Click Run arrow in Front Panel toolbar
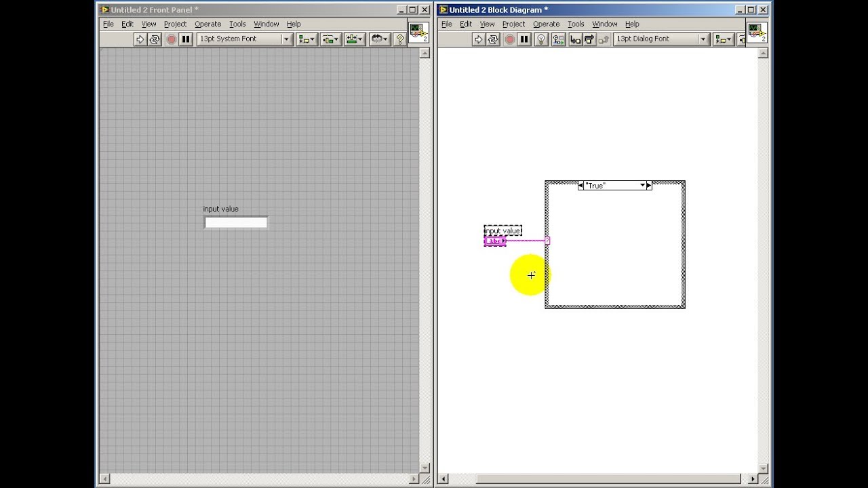This screenshot has height=488, width=868. pos(140,39)
